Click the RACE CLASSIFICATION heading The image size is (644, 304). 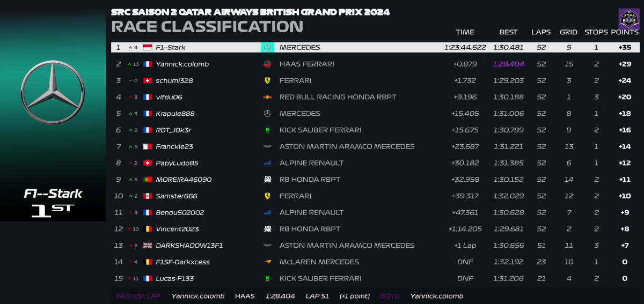(x=207, y=26)
